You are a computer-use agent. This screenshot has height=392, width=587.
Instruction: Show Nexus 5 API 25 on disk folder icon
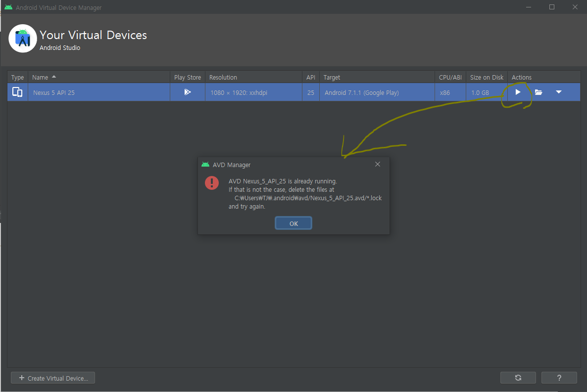(x=538, y=92)
